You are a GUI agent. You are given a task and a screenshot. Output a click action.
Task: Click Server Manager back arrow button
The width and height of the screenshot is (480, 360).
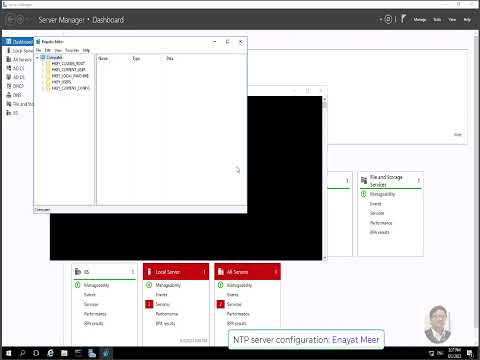coord(10,20)
